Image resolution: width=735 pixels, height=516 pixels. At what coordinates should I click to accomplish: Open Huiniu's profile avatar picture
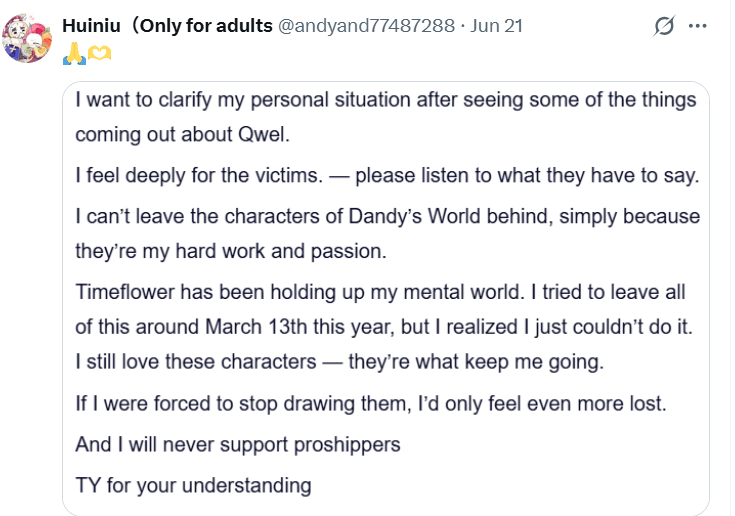point(27,38)
